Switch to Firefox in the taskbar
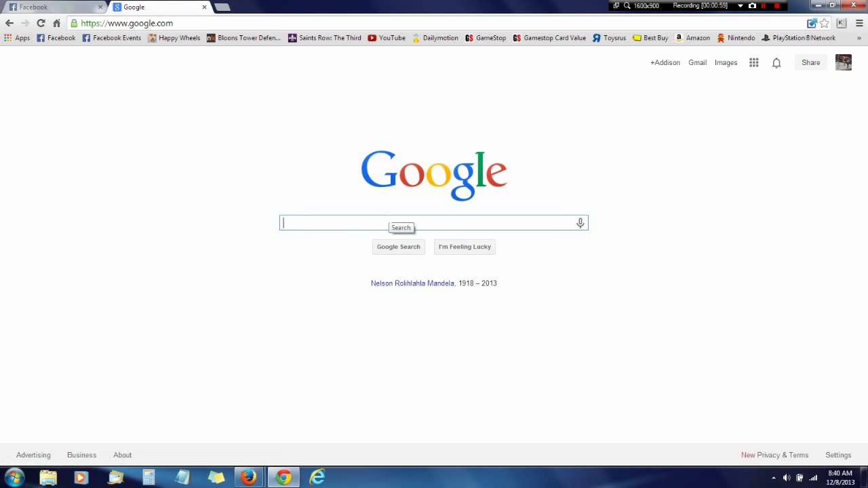 coord(249,477)
